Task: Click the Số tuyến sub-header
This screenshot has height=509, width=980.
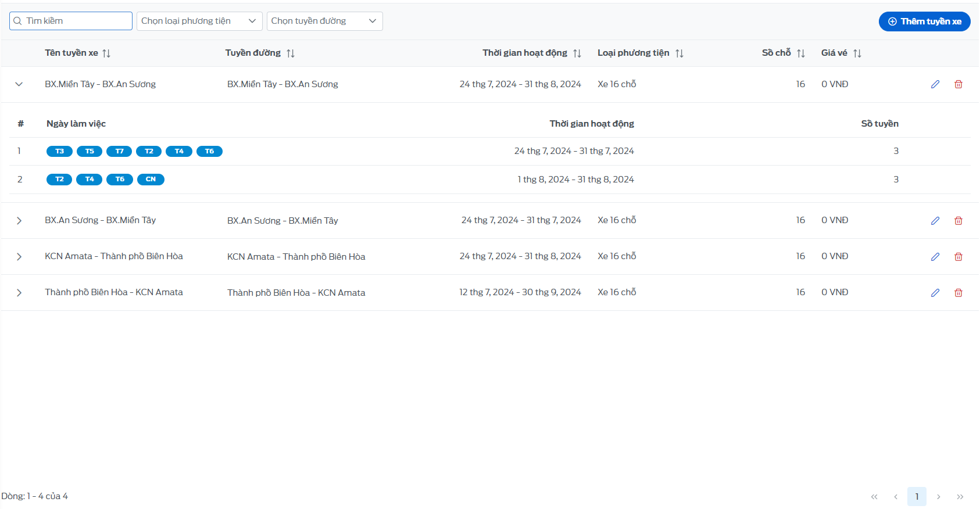Action: click(x=880, y=124)
